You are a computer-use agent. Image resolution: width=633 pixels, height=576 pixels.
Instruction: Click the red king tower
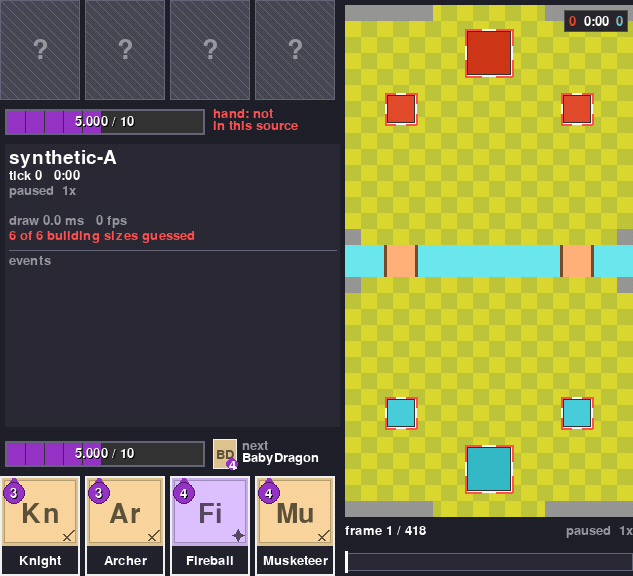[489, 53]
